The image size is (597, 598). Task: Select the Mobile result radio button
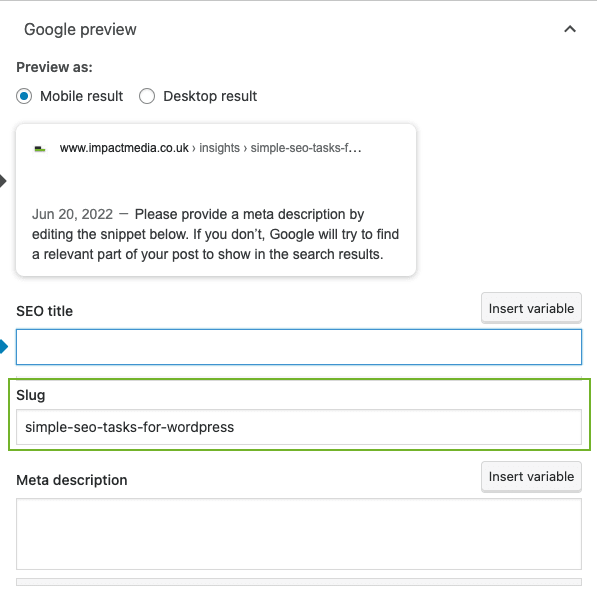pyautogui.click(x=24, y=96)
